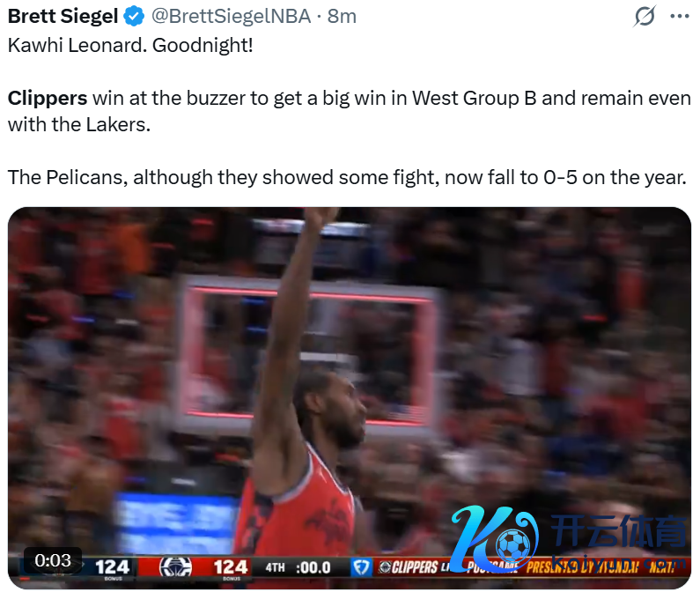Screen dimensions: 700x592
Task: Click the right 124 score
Action: coord(231,567)
